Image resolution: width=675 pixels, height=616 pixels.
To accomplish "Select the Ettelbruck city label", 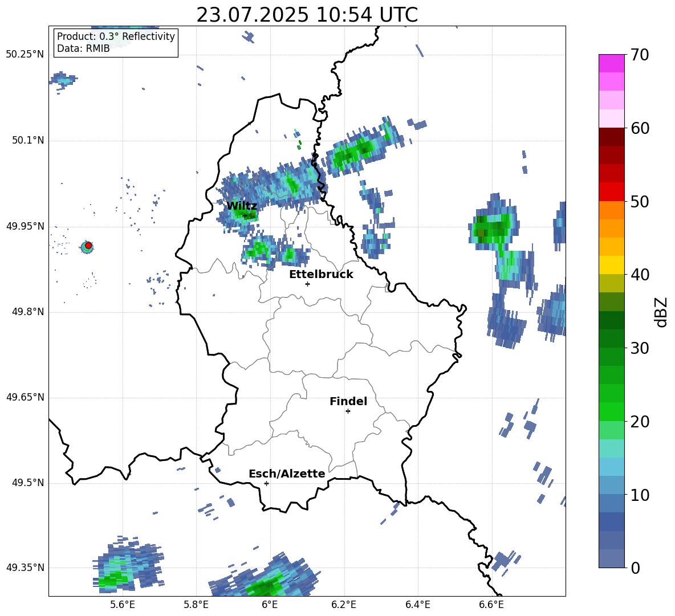I will (321, 275).
